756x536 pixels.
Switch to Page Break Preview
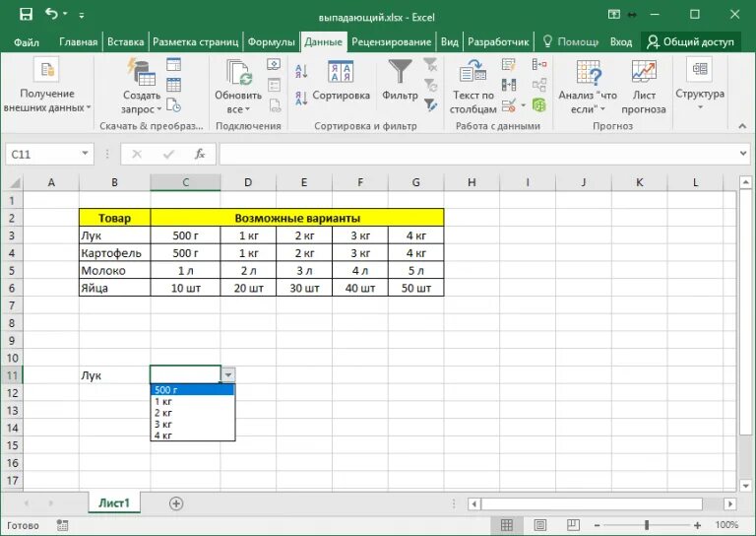(x=573, y=525)
